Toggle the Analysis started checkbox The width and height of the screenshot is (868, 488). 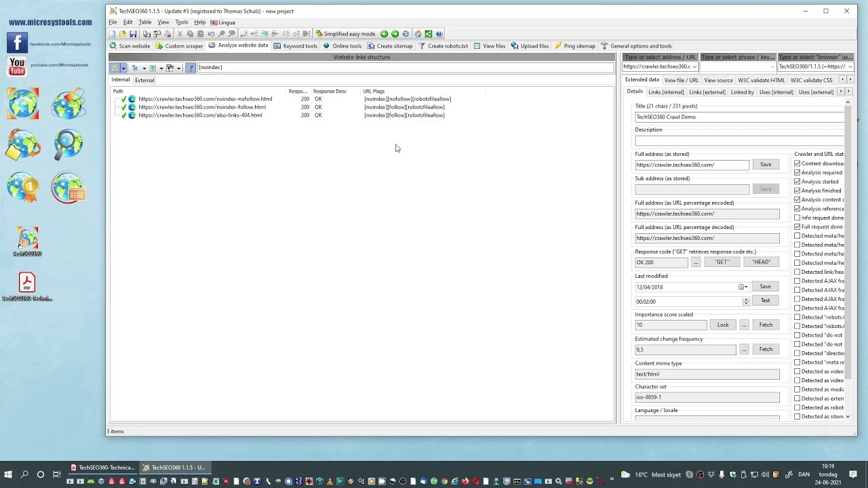click(797, 182)
